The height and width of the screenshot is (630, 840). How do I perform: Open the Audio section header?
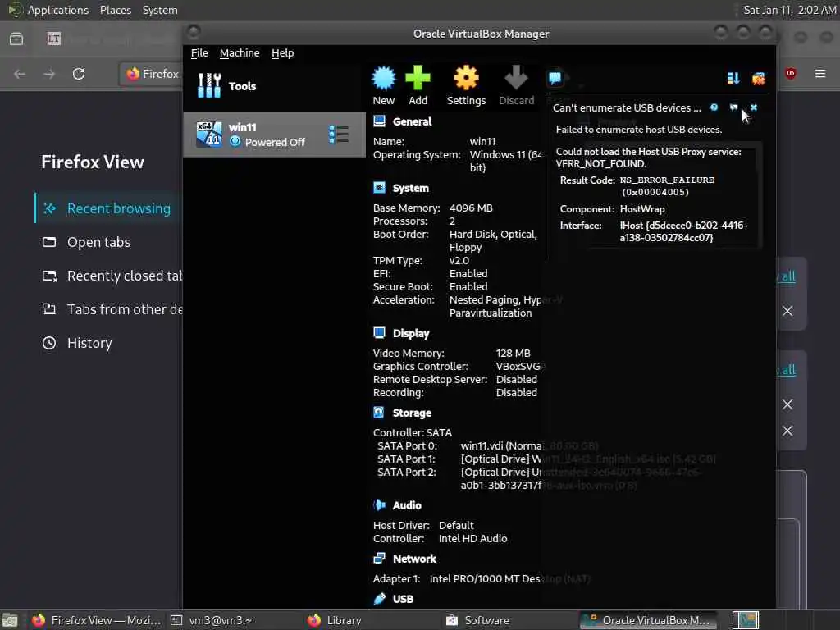[x=407, y=505]
